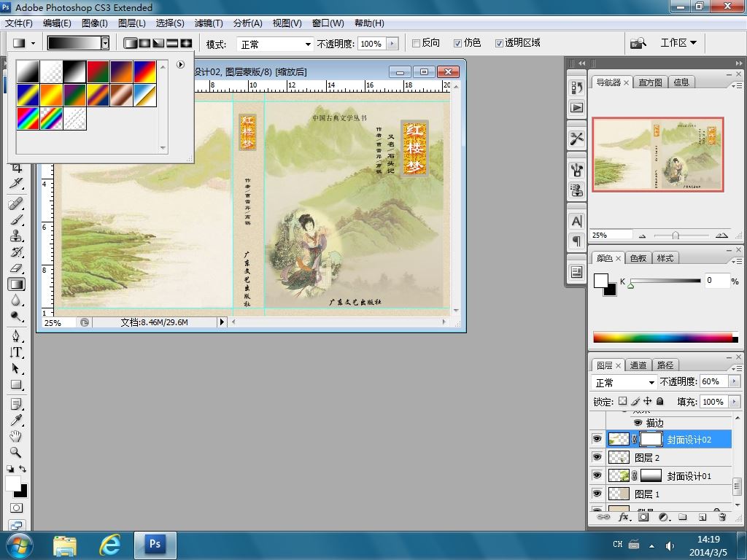Toggle the 透明区域 (Transparency) checkbox
The width and height of the screenshot is (747, 560).
tap(499, 43)
